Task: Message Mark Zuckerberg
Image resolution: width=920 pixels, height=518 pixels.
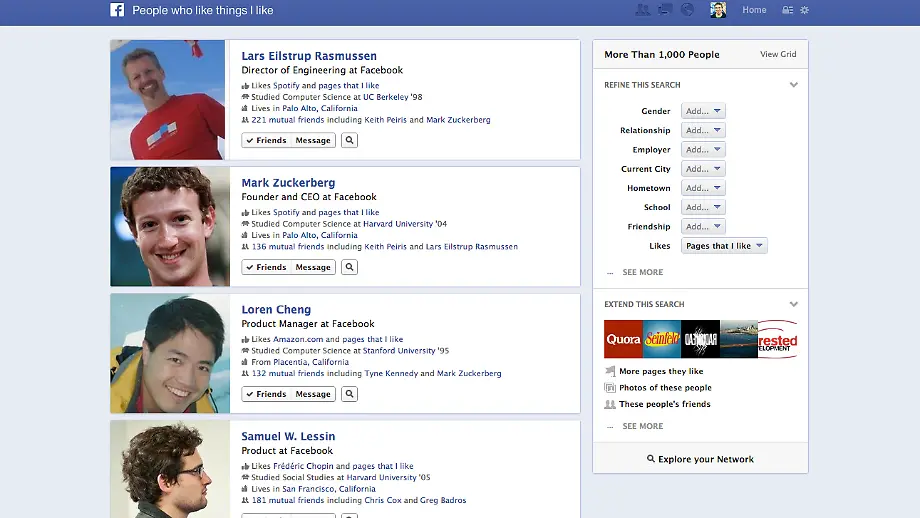Action: coord(313,268)
